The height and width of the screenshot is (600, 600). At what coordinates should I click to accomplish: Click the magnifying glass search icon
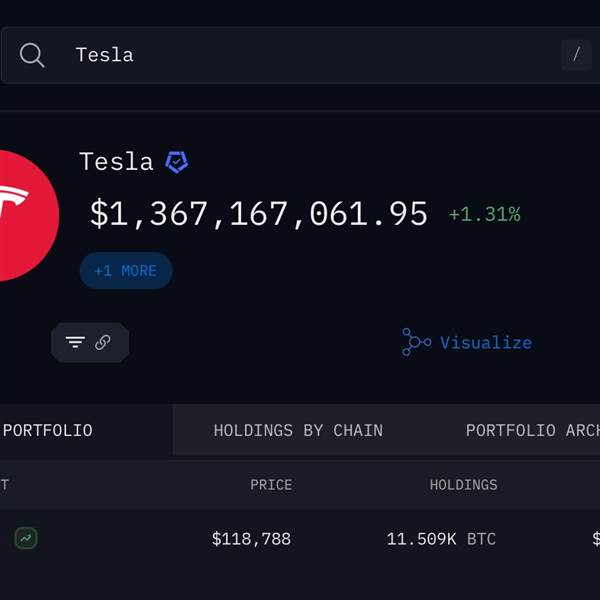pyautogui.click(x=32, y=55)
